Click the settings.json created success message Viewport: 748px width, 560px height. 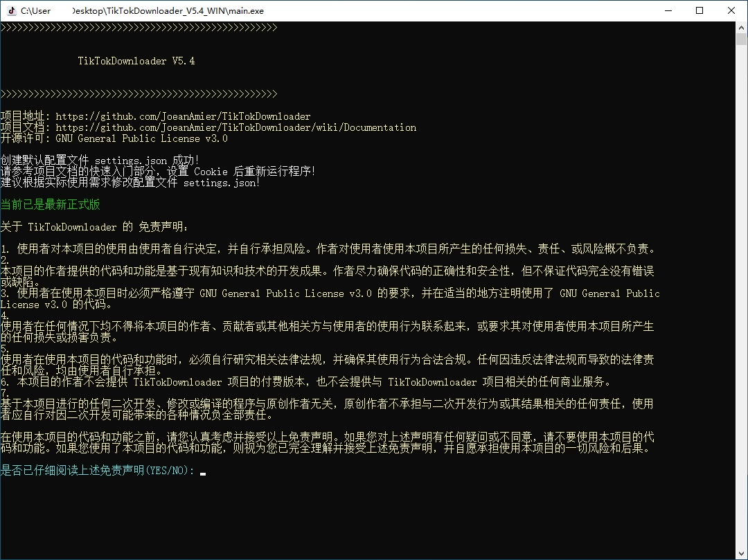[x=100, y=160]
